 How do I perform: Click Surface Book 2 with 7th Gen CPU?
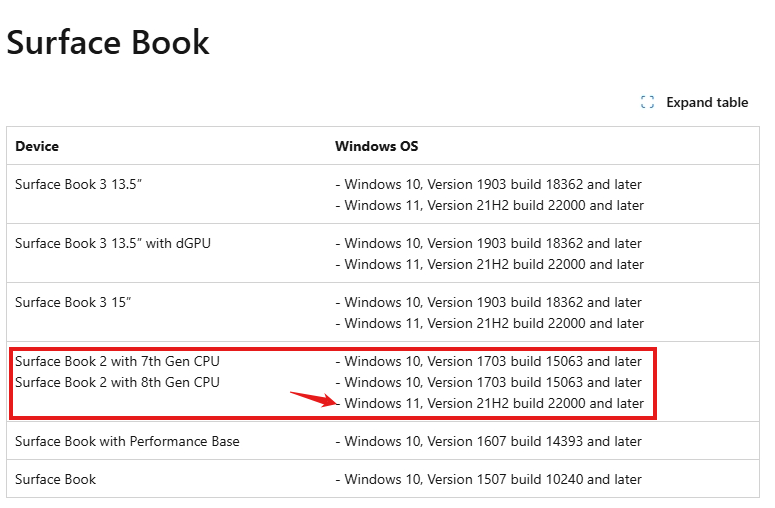117,361
